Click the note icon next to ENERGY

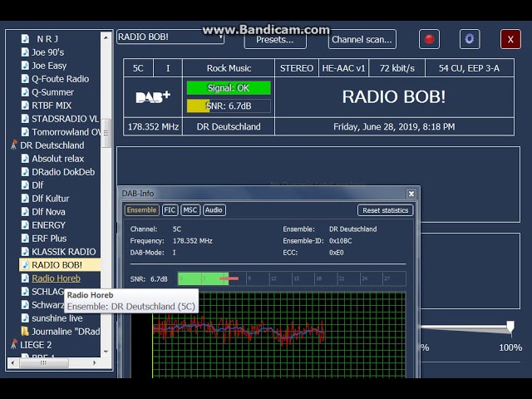[x=25, y=225]
